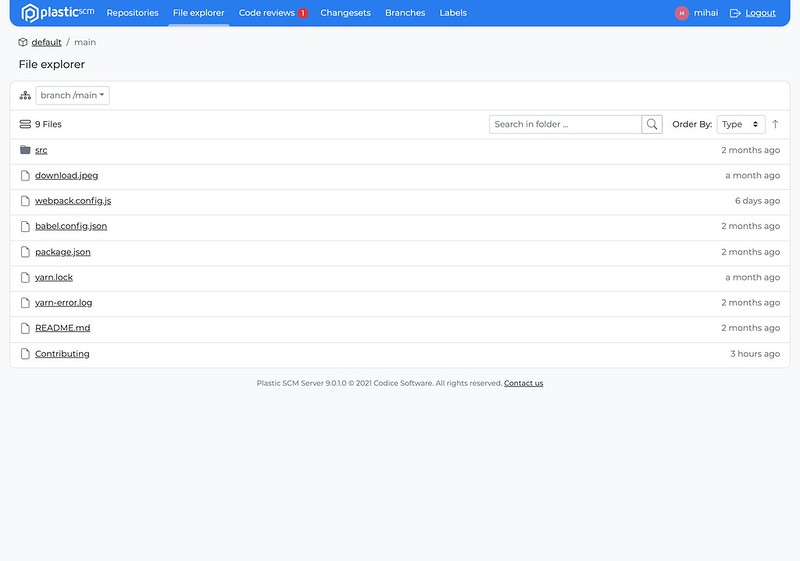Open download.jpeg file
The image size is (800, 561).
pyautogui.click(x=66, y=175)
